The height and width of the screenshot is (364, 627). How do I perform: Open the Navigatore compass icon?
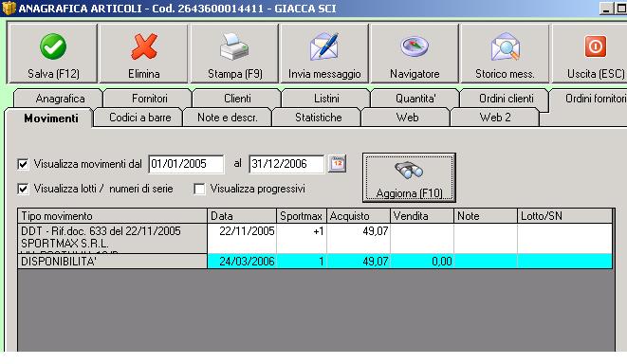point(415,46)
